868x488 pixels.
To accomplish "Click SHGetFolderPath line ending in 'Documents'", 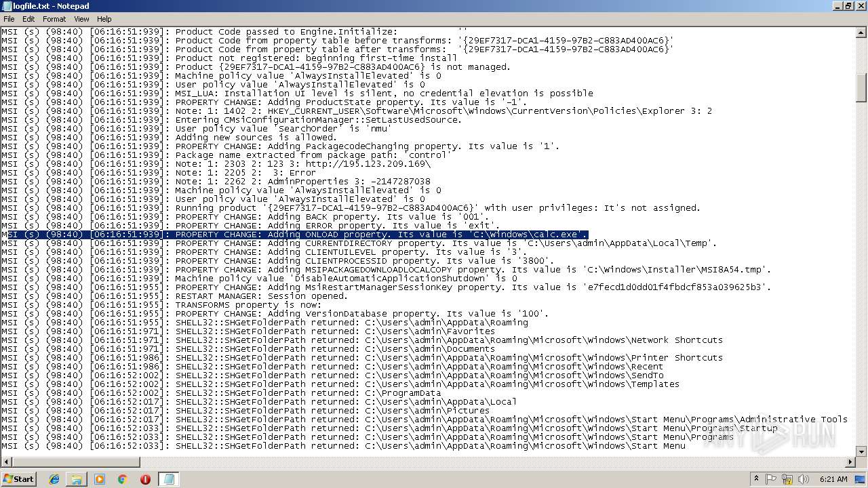I will (x=248, y=349).
